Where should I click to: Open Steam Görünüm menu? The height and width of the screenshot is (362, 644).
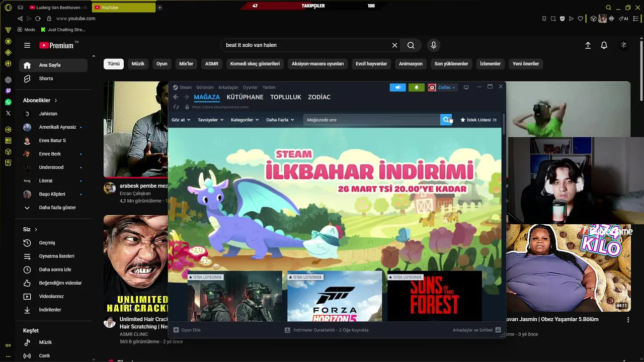pyautogui.click(x=205, y=87)
